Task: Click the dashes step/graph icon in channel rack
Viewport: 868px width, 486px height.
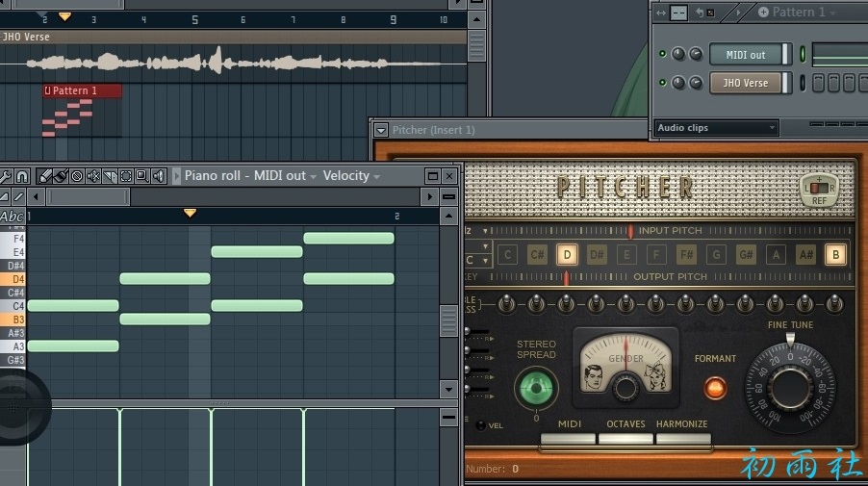Action: (x=678, y=13)
